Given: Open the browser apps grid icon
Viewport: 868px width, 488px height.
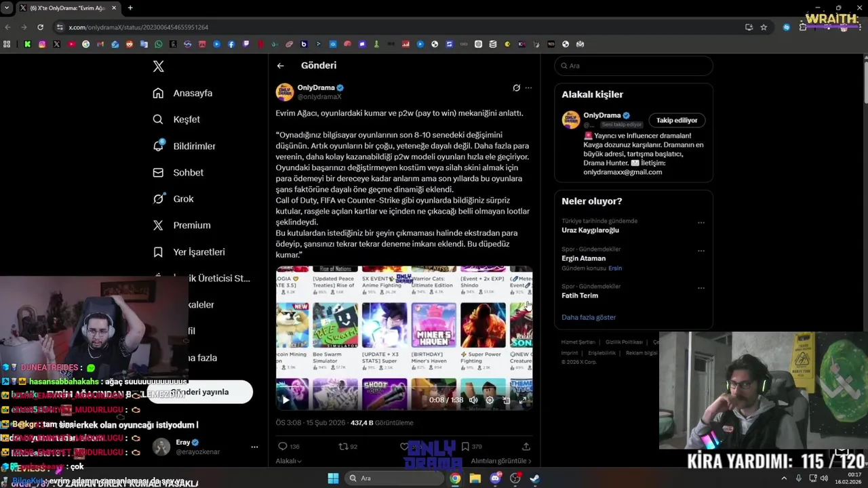Looking at the screenshot, I should (7, 44).
